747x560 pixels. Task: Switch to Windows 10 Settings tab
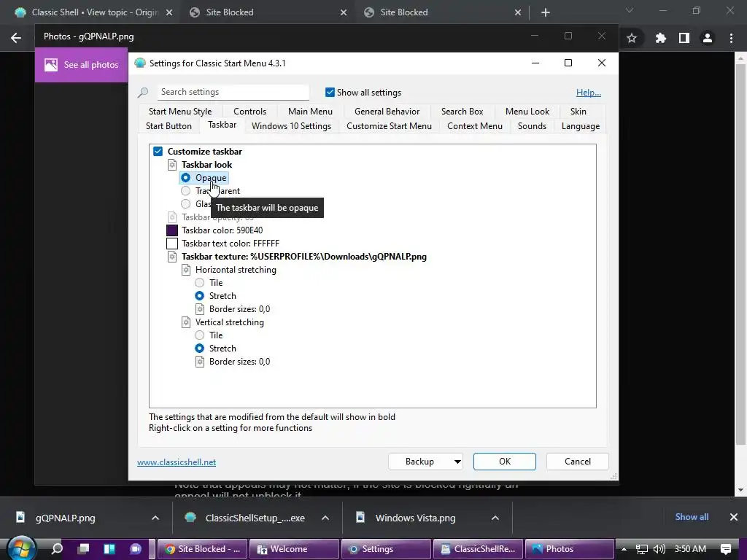(291, 126)
